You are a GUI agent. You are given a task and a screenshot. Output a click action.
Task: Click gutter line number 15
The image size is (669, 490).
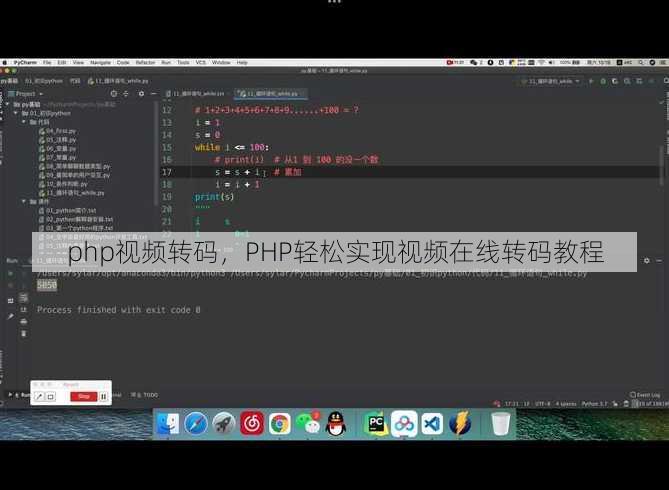pos(166,147)
